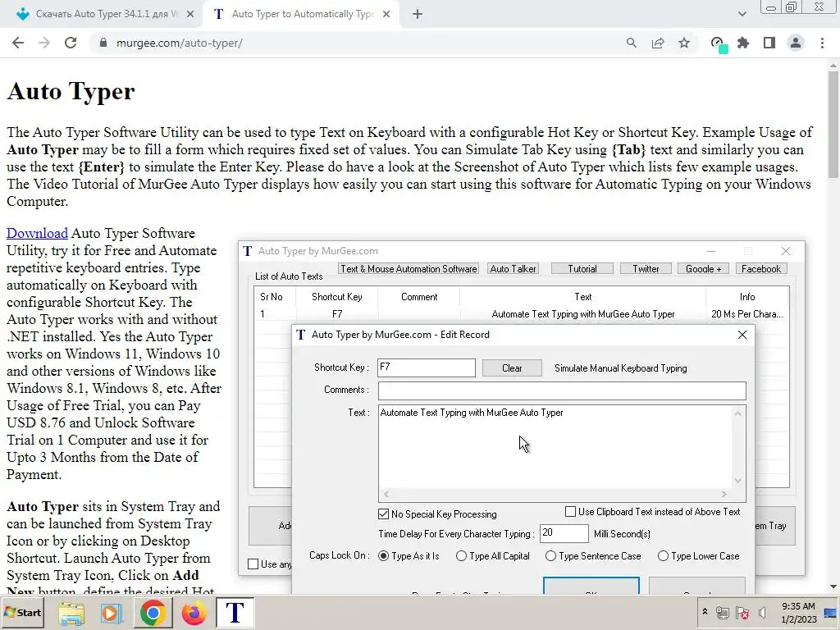Select list row F7 Automate Text Typing
Viewport: 840px width, 630px height.
pyautogui.click(x=521, y=314)
